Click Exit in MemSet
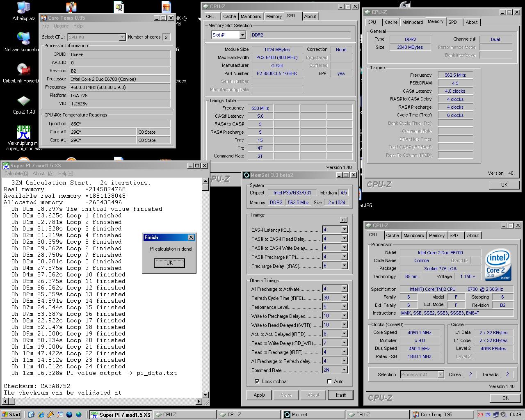The image size is (525, 420). point(341,395)
